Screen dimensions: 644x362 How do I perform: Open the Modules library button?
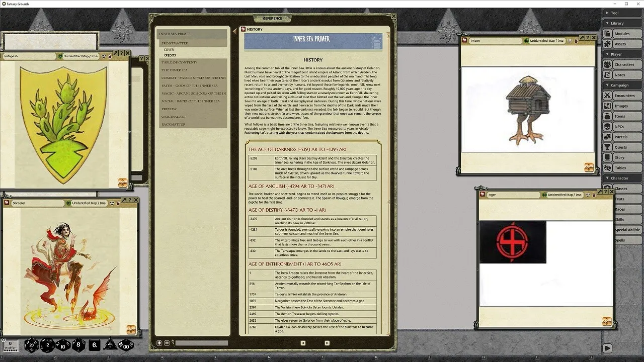click(x=622, y=34)
